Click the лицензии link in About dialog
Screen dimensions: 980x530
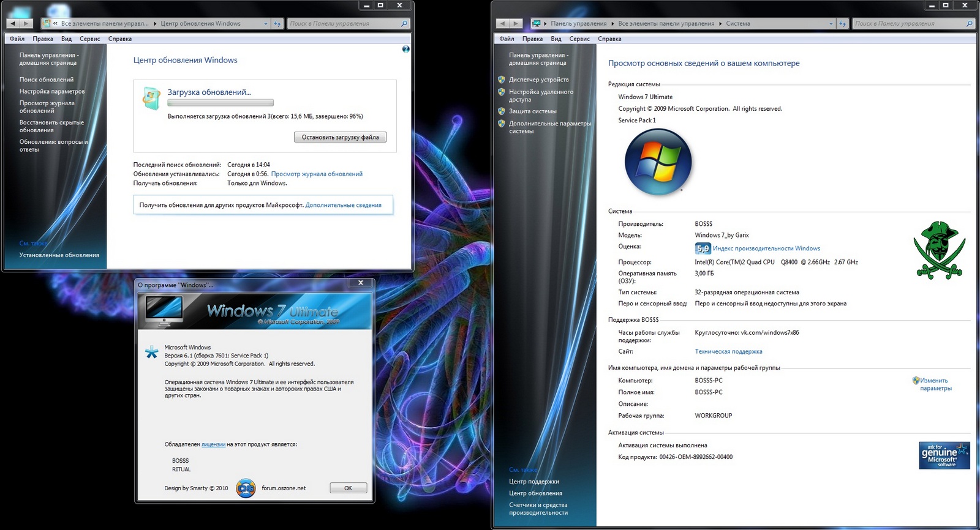(x=213, y=444)
